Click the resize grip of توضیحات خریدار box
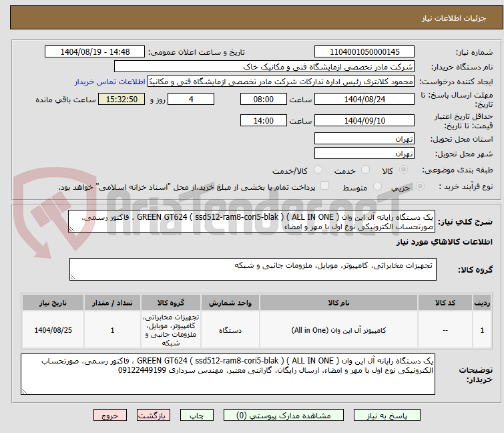This screenshot has width=504, height=433. [24, 392]
